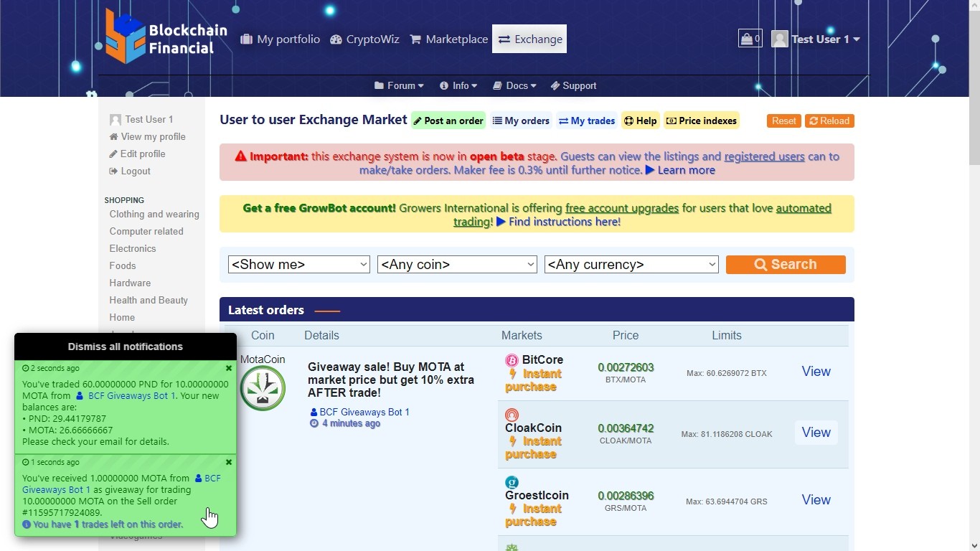Open the shopping cart icon
The image size is (980, 551).
pyautogui.click(x=750, y=39)
